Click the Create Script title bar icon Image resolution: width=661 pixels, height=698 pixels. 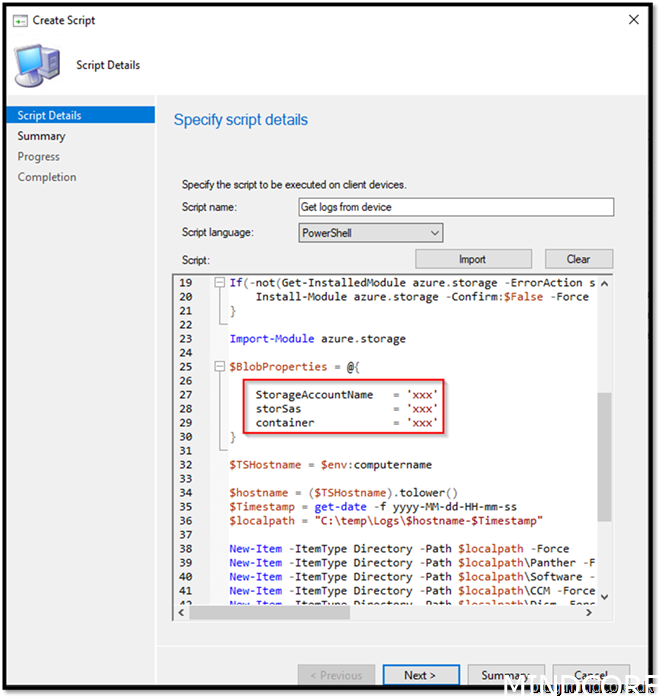click(x=20, y=19)
